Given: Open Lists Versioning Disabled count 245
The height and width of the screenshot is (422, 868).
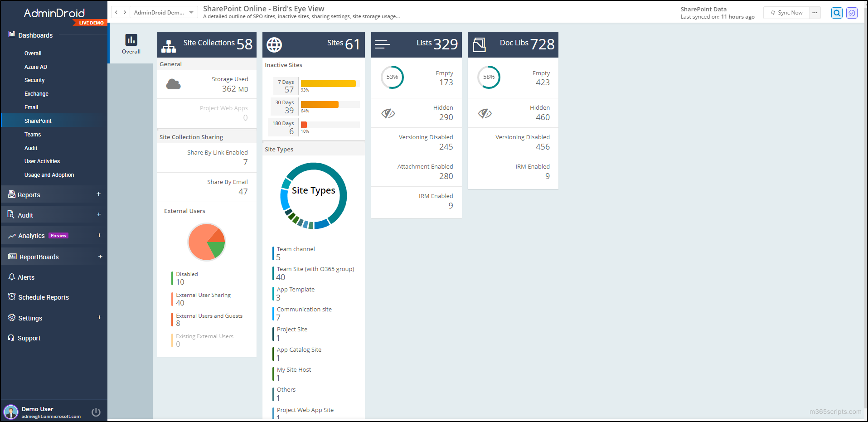Looking at the screenshot, I should click(x=446, y=147).
